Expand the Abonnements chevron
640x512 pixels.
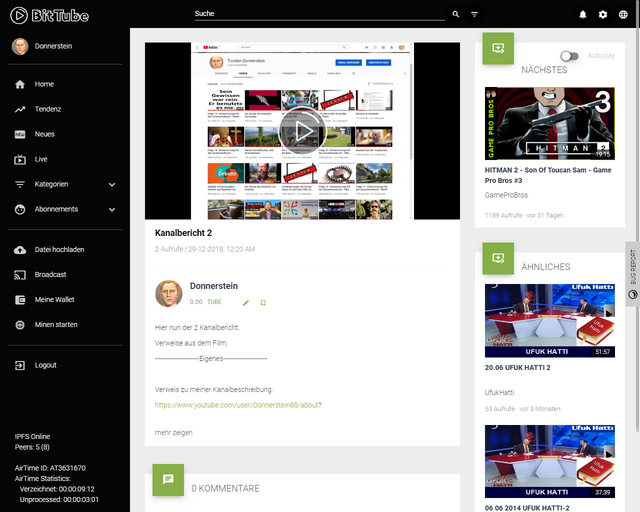click(x=112, y=209)
